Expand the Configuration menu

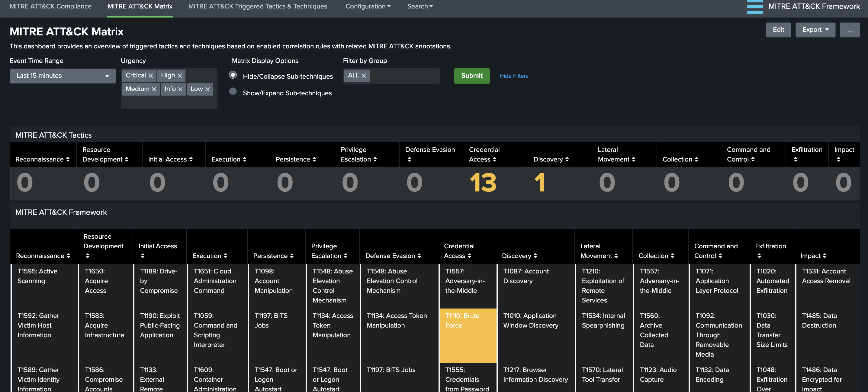(x=368, y=6)
